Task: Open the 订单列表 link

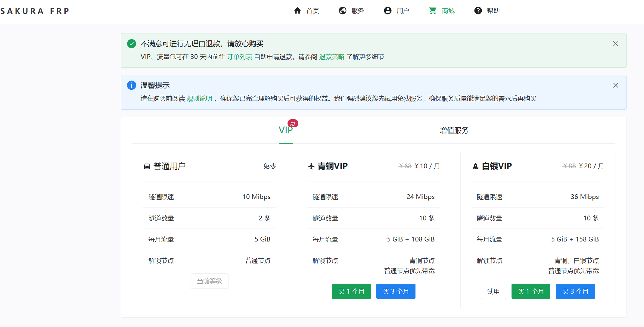Action: [239, 57]
